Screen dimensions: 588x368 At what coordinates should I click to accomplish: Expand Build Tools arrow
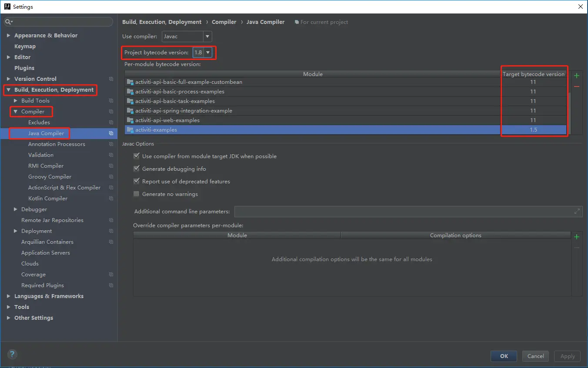16,101
